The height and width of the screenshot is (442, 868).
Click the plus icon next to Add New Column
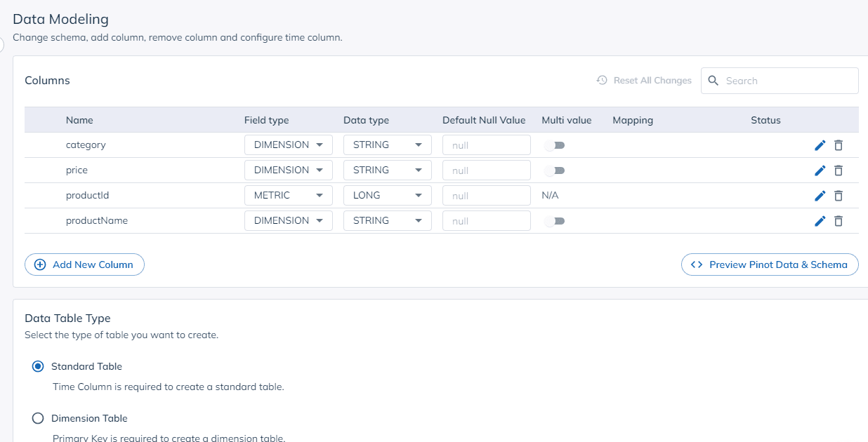(x=39, y=264)
